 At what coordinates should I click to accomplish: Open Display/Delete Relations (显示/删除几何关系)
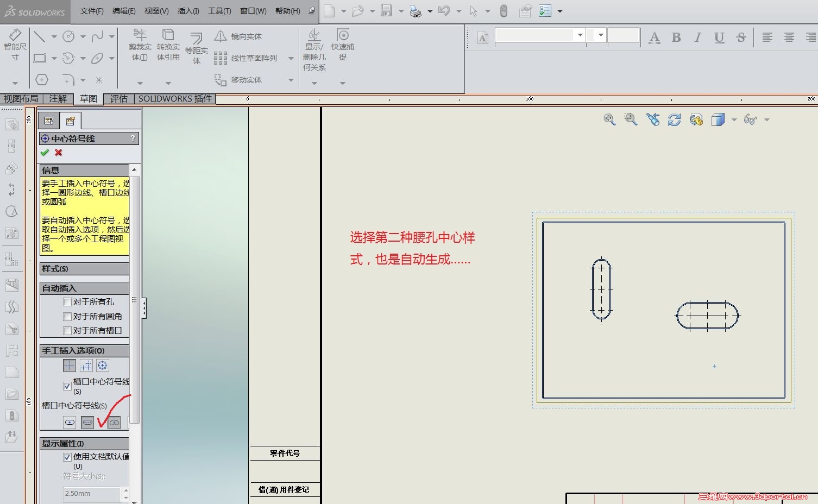pyautogui.click(x=314, y=50)
